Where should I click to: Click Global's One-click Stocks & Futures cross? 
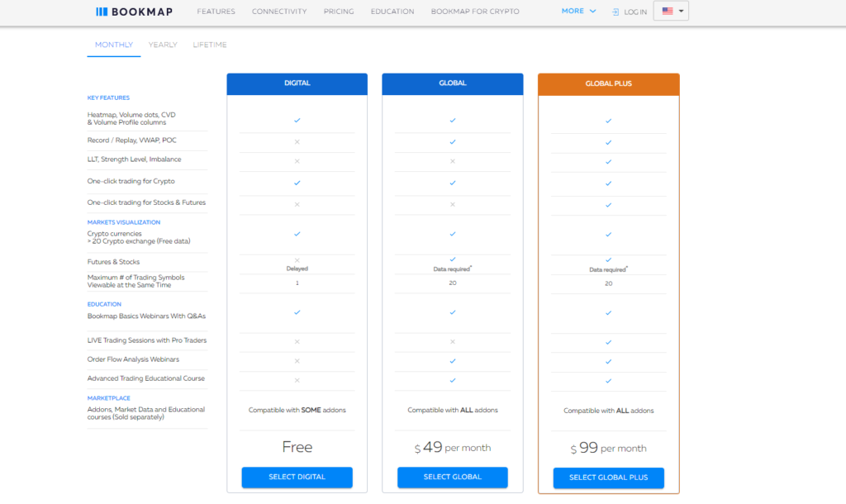pyautogui.click(x=452, y=204)
